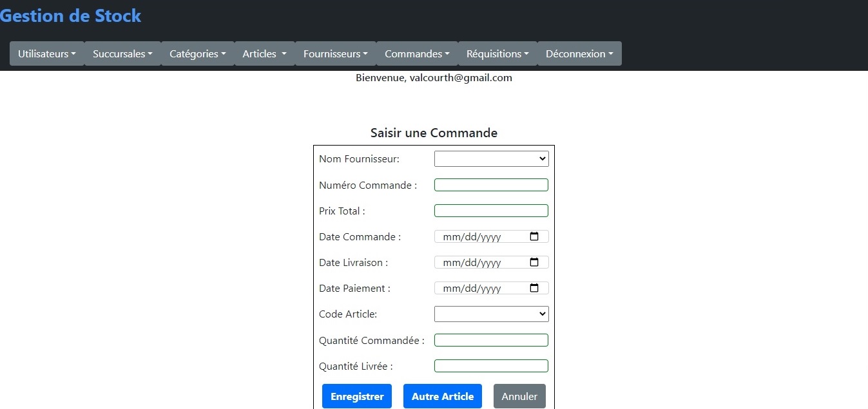This screenshot has height=409, width=868.
Task: Focus the Numéro Commande input field
Action: [491, 185]
